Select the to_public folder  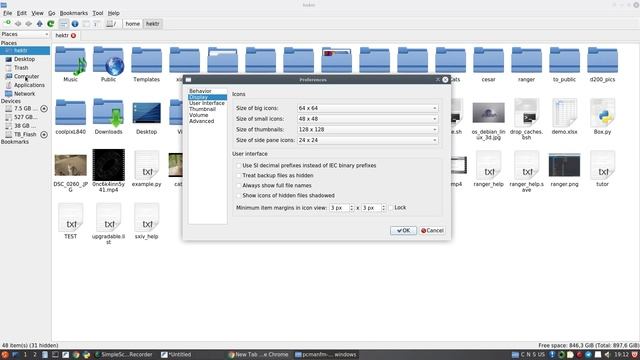[x=564, y=64]
